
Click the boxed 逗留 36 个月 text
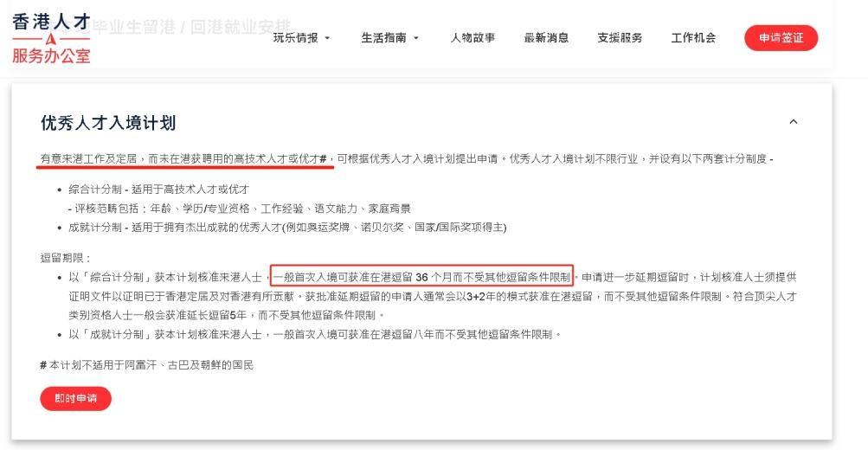coord(421,277)
